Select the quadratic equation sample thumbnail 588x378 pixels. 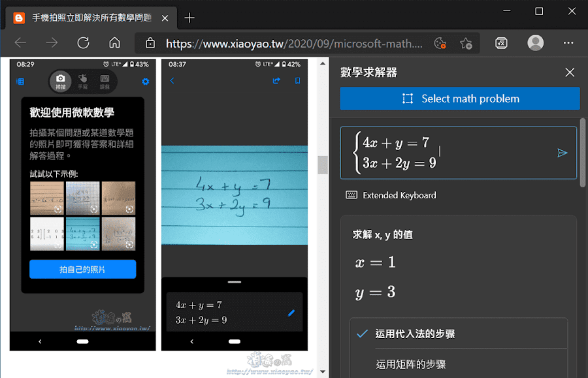click(47, 198)
